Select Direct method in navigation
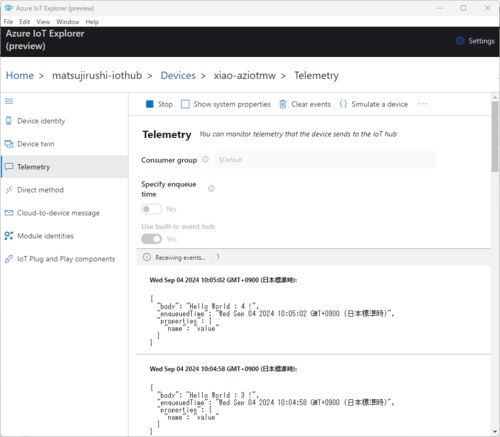The width and height of the screenshot is (500, 437). pos(40,190)
